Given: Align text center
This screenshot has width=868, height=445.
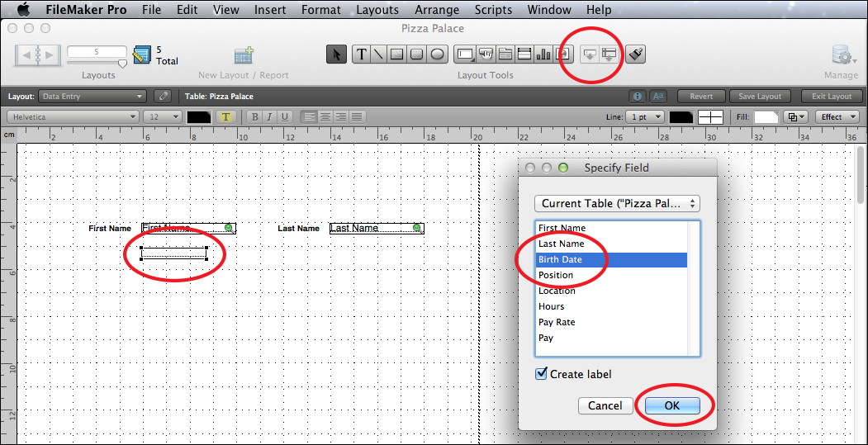Looking at the screenshot, I should click(325, 117).
